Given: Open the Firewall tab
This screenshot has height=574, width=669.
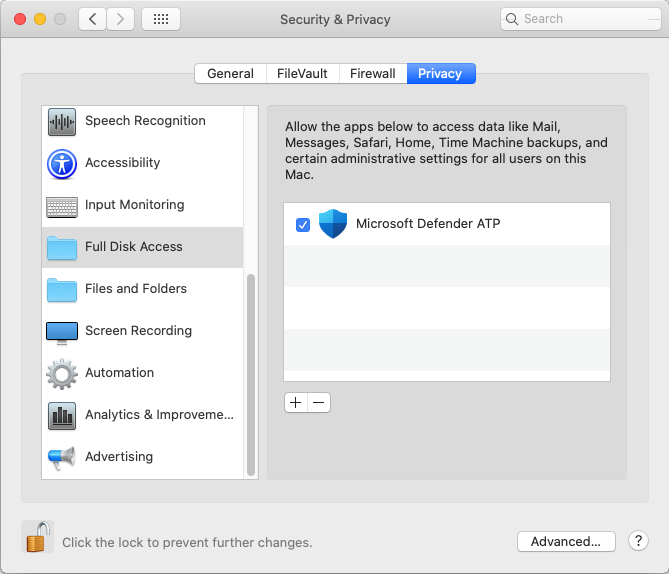Looking at the screenshot, I should (x=373, y=73).
